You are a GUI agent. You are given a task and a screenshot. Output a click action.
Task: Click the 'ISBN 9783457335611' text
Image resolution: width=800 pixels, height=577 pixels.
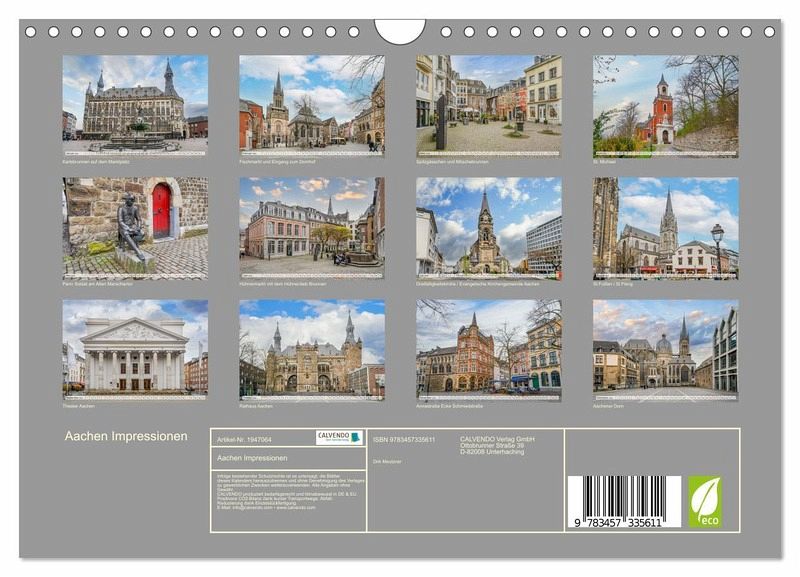[x=404, y=440]
